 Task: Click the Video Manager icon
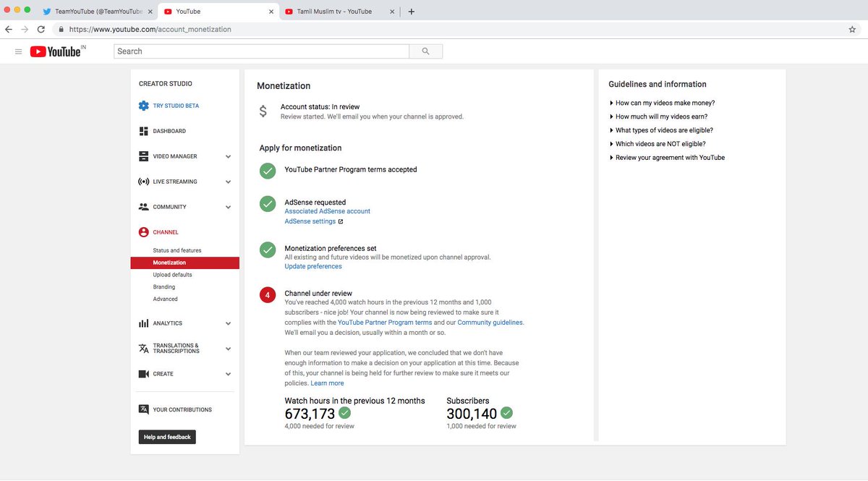tap(143, 156)
